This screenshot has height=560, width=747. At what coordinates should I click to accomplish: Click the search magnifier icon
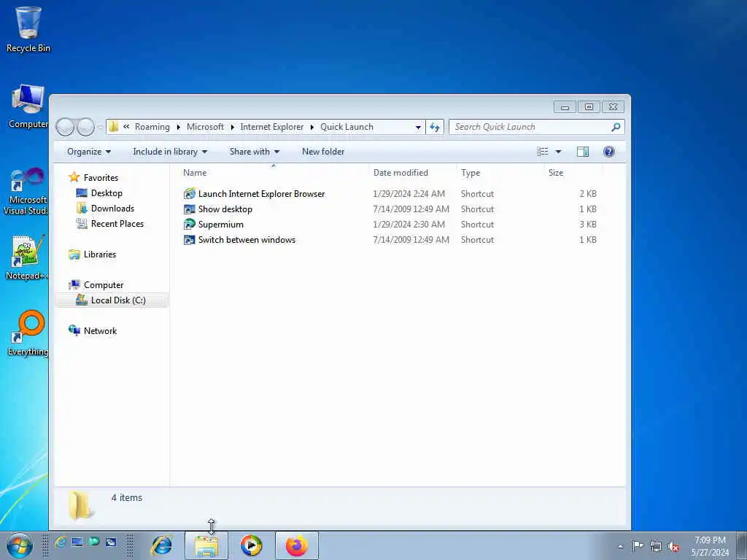(x=616, y=127)
